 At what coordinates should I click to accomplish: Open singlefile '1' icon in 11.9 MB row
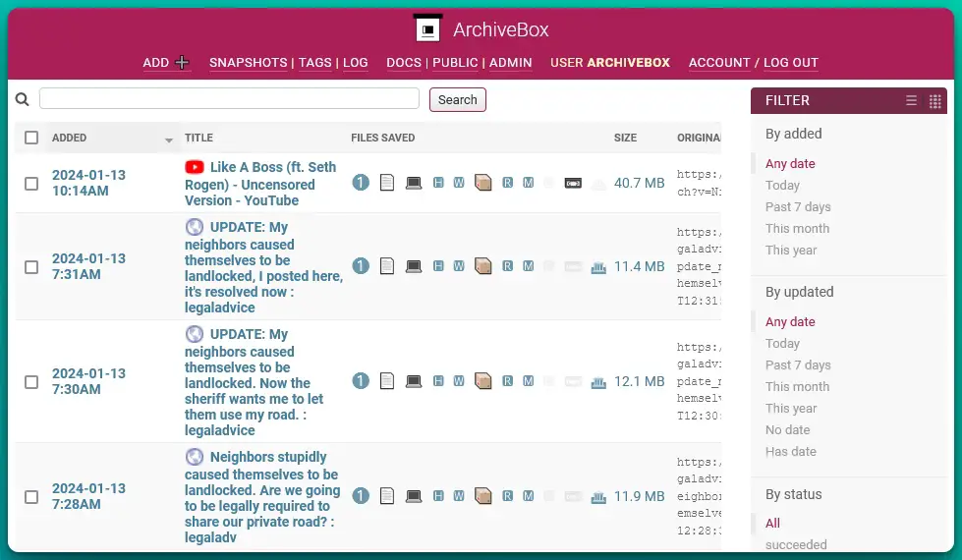tap(361, 495)
